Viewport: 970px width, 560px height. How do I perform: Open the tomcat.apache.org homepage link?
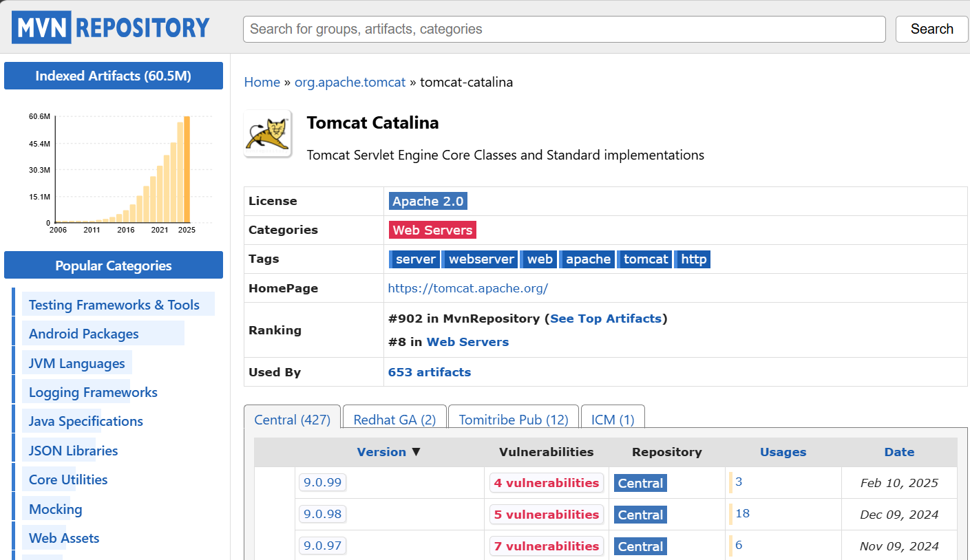468,288
